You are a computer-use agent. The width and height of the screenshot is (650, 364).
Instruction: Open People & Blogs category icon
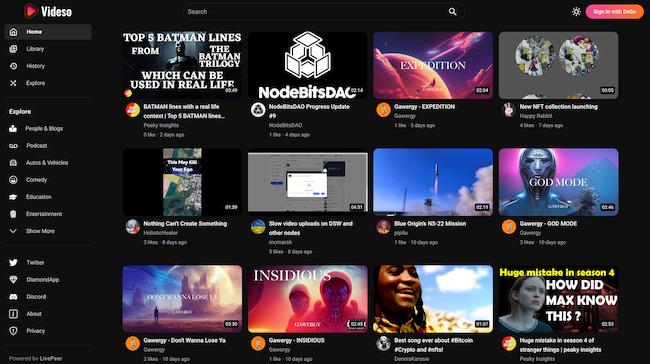click(13, 129)
